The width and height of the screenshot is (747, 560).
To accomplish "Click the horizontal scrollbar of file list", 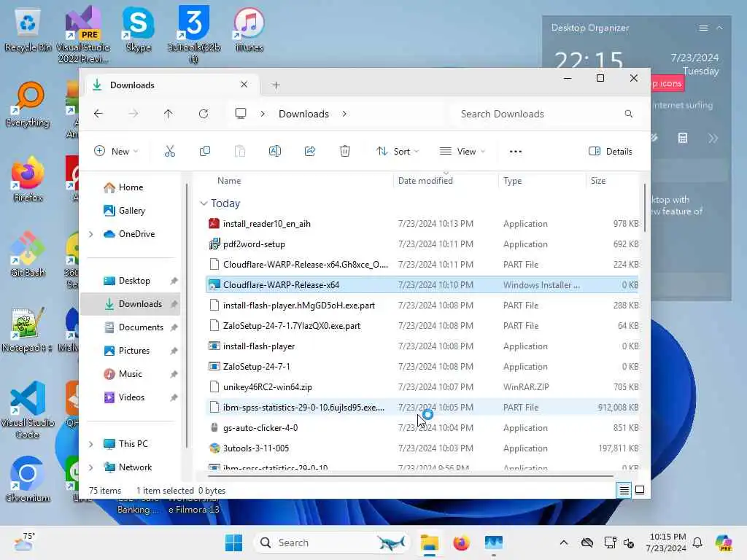I will [411, 475].
